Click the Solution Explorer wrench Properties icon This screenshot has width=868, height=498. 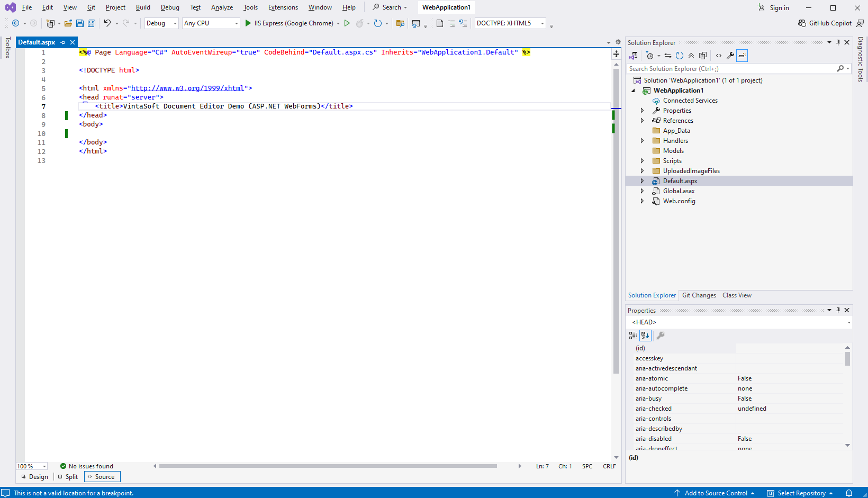tap(730, 56)
